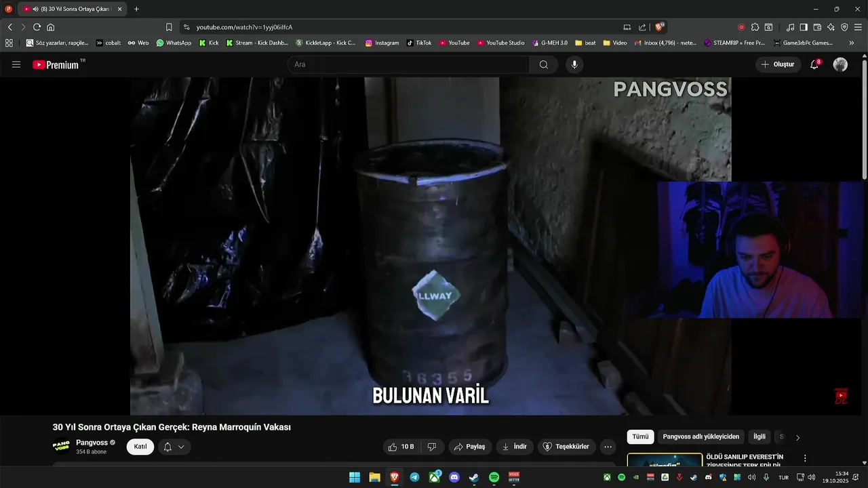Open the beat bookmarks folder

click(585, 43)
